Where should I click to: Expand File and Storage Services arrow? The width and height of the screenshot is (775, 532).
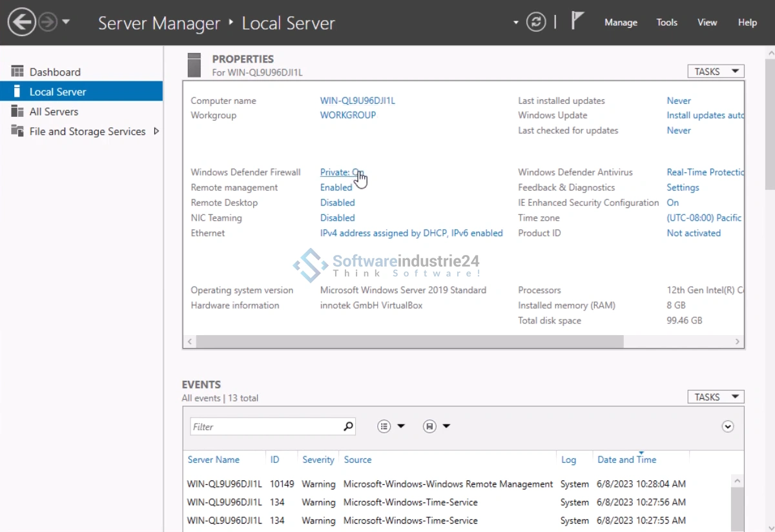[x=156, y=131]
